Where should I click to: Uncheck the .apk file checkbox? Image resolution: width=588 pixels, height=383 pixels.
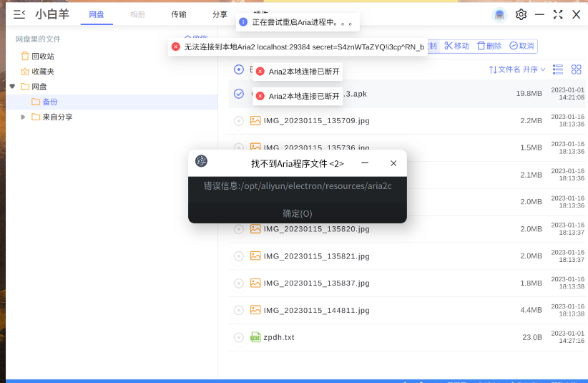[x=239, y=94]
